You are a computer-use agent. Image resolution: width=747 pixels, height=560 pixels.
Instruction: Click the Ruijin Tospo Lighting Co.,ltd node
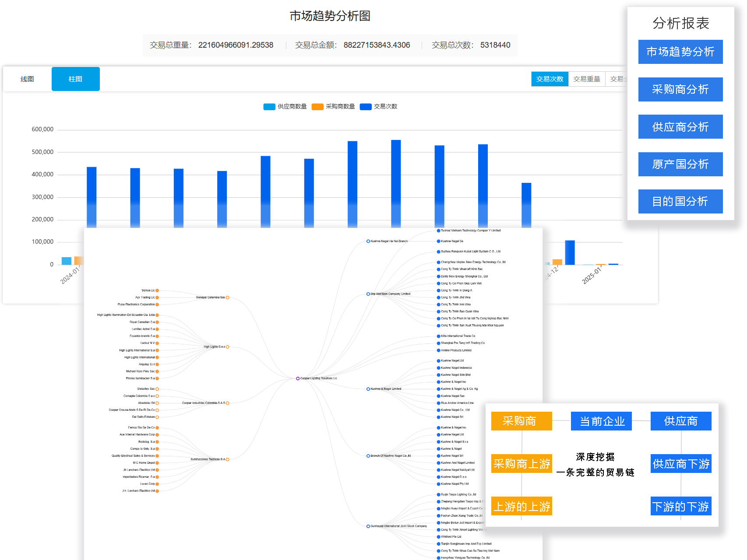point(438,494)
